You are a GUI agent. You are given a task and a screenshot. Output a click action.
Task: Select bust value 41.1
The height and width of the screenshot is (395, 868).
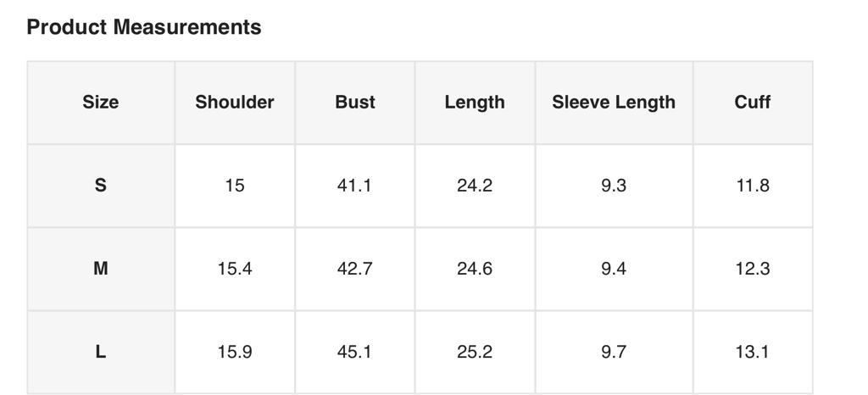[354, 186]
